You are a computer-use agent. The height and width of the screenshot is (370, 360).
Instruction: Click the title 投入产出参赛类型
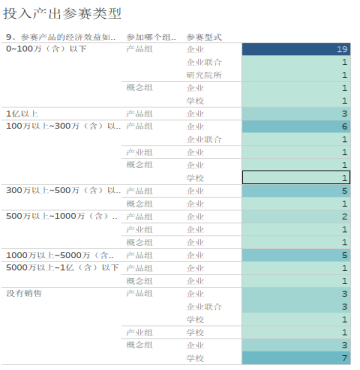62,14
